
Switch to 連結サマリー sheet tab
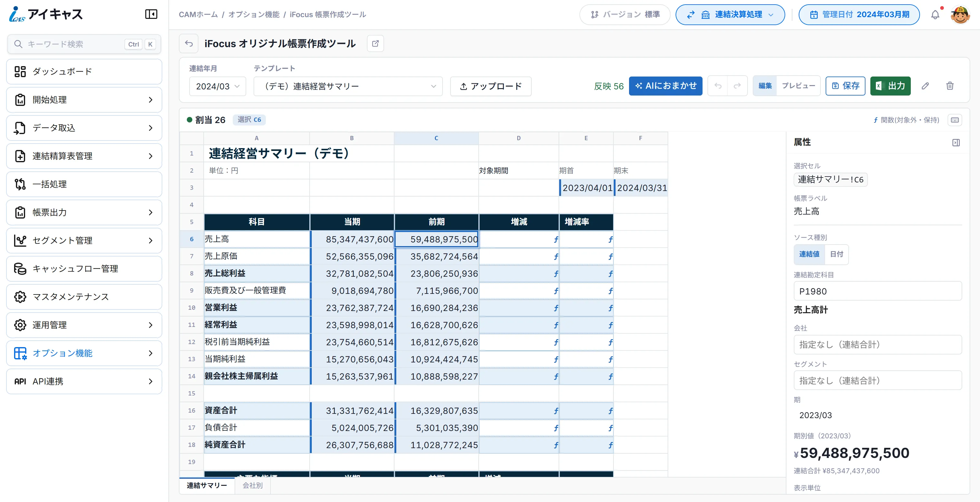[207, 486]
